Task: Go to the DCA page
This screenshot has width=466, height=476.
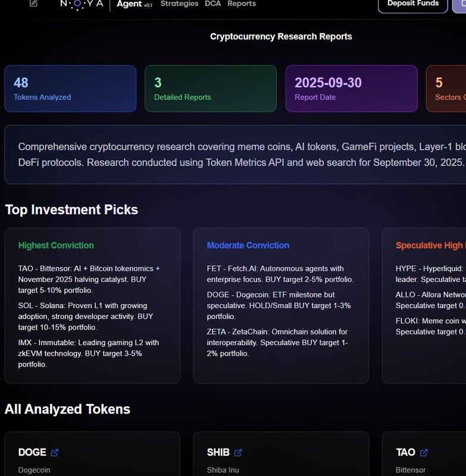Action: pyautogui.click(x=212, y=4)
